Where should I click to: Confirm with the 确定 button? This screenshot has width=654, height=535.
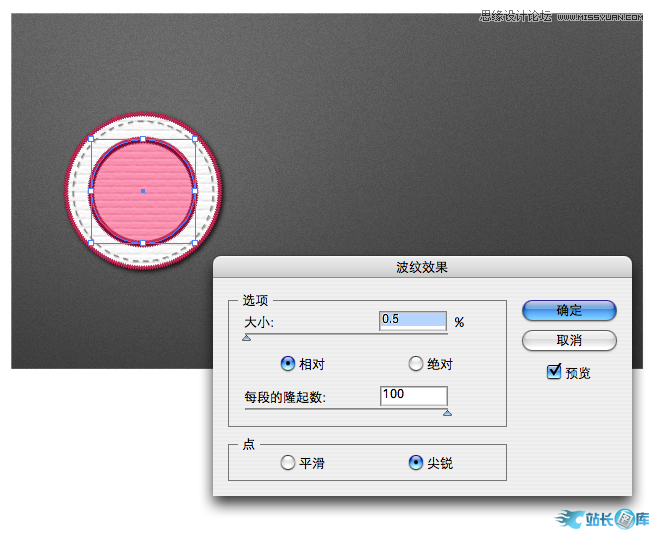569,311
